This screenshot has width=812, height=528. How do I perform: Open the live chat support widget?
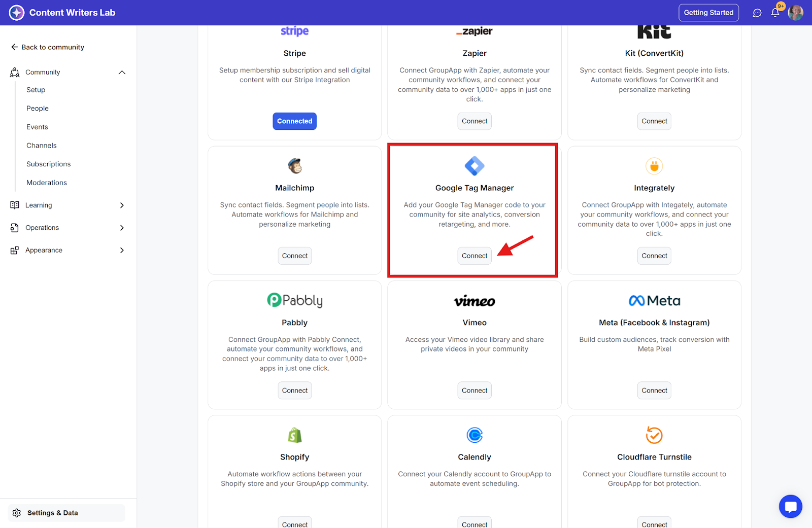tap(791, 506)
